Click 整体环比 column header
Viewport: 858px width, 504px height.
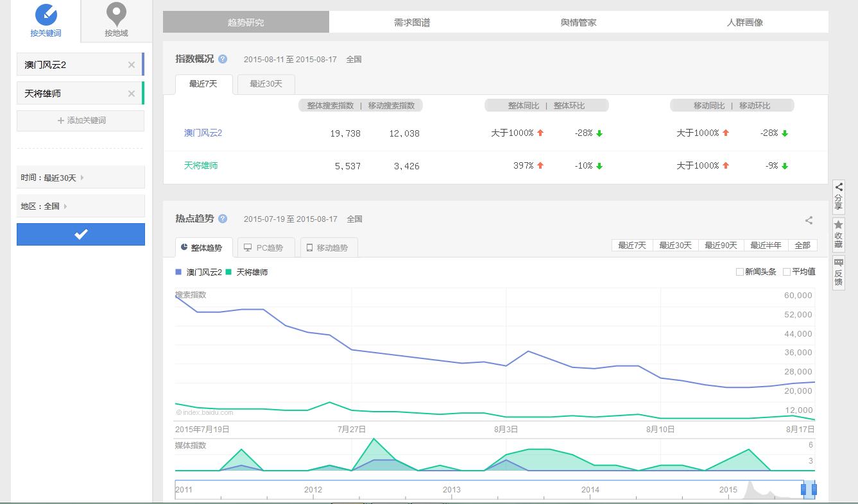[x=569, y=106]
